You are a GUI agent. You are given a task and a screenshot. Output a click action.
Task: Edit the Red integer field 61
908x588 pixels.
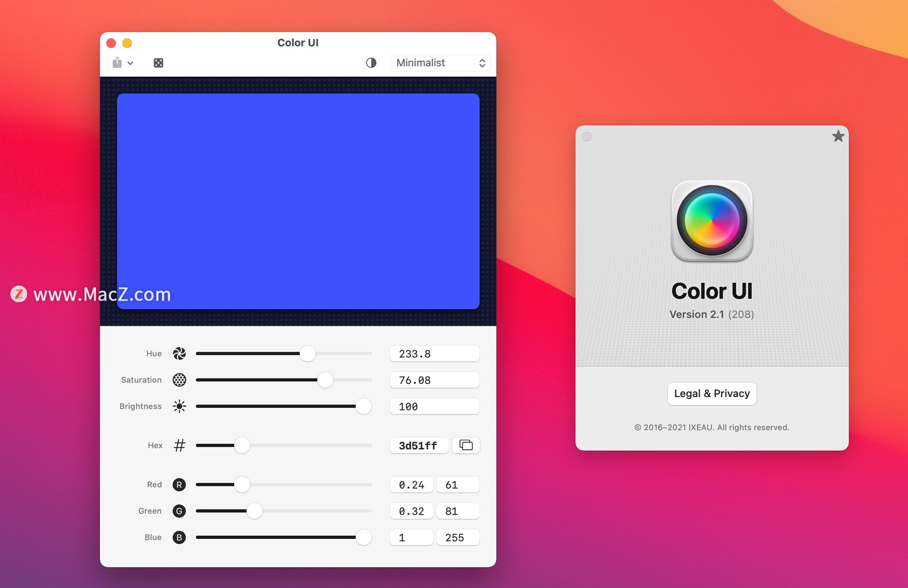(458, 484)
